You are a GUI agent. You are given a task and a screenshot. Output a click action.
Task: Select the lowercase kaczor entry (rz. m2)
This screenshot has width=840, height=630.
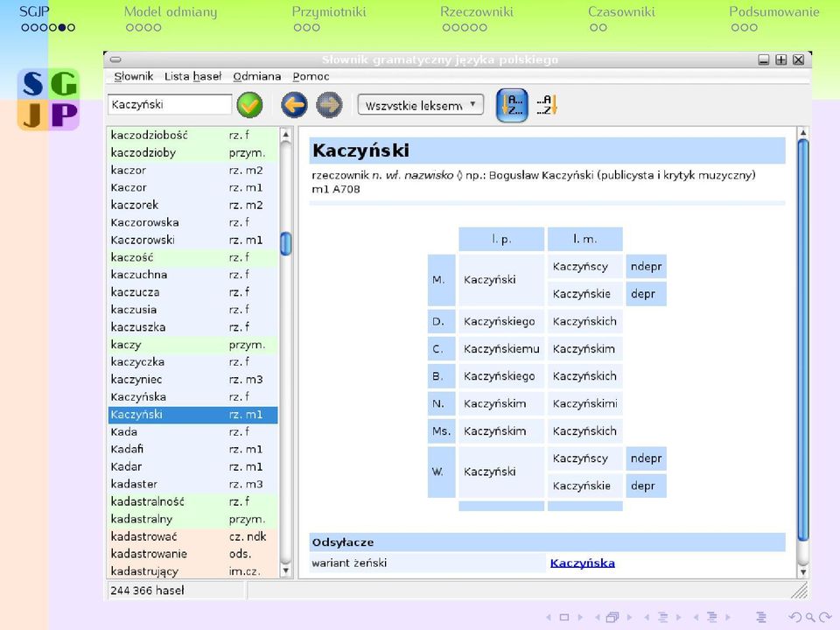point(192,170)
